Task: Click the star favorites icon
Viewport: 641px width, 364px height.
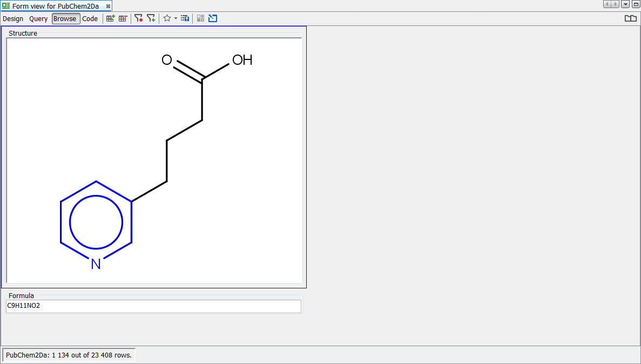Action: click(167, 18)
